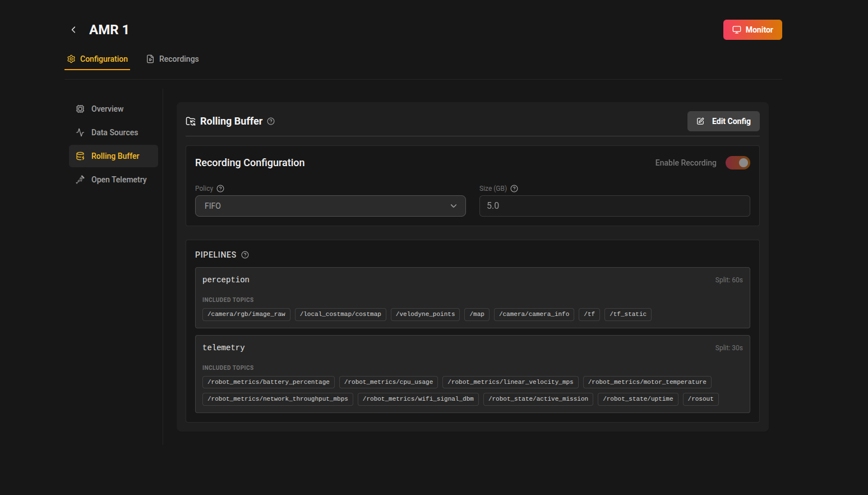The height and width of the screenshot is (495, 868).
Task: Click the perception pipeline name
Action: (226, 279)
